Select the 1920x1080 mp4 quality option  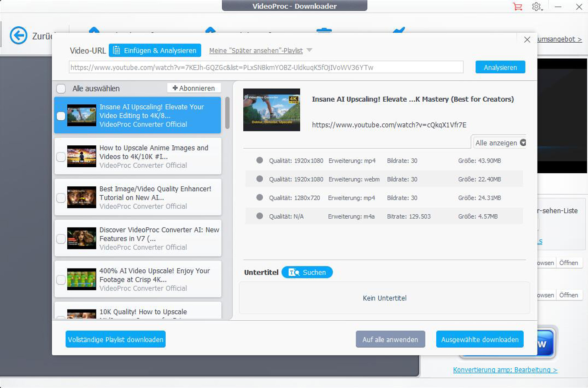coord(259,160)
